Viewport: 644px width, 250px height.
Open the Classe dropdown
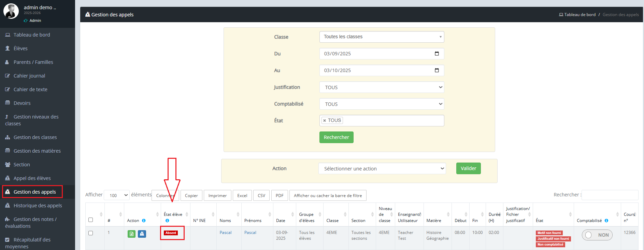[x=382, y=37]
